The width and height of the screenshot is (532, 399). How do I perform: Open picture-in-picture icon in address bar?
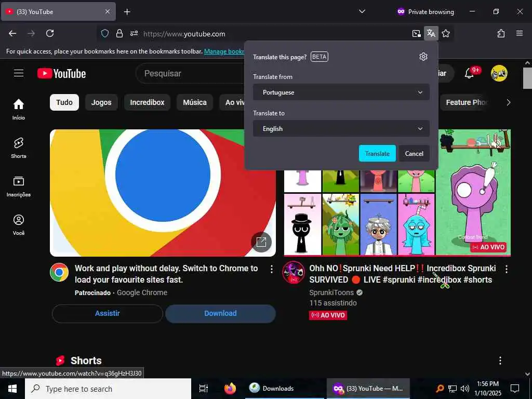pos(416,33)
